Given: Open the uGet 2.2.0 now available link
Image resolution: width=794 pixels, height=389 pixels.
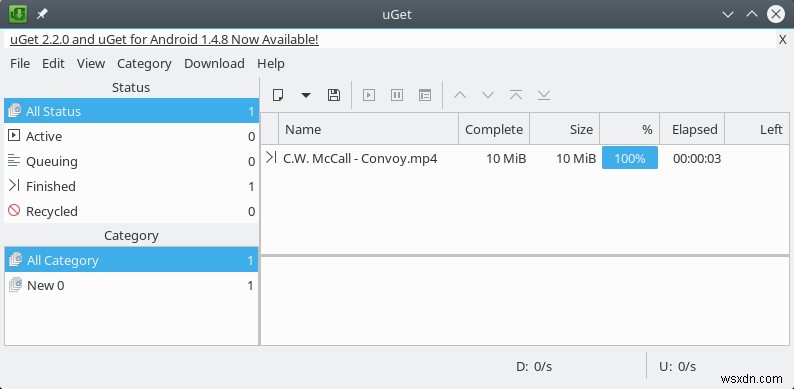Looking at the screenshot, I should click(164, 40).
